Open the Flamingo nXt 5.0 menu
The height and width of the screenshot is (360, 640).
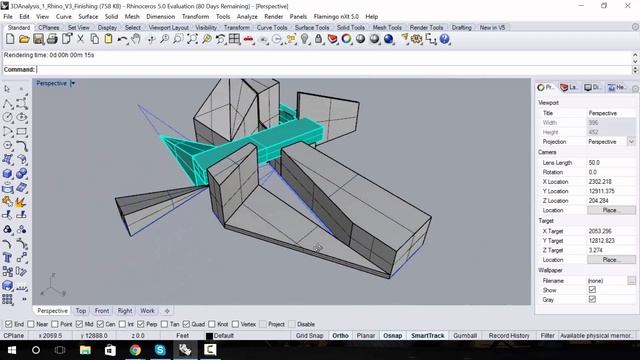point(336,16)
